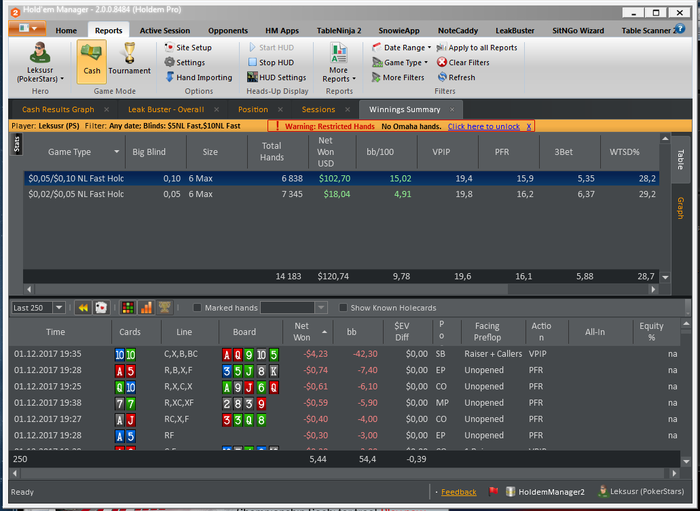Refresh the report
The height and width of the screenshot is (511, 700).
point(456,77)
